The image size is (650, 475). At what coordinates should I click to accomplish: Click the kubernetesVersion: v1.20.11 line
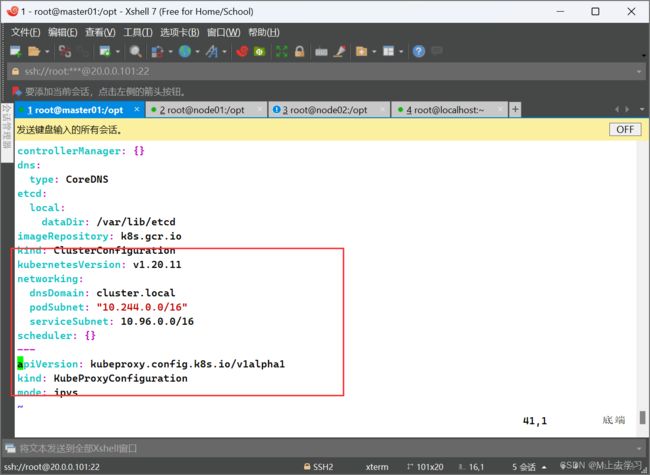[99, 264]
